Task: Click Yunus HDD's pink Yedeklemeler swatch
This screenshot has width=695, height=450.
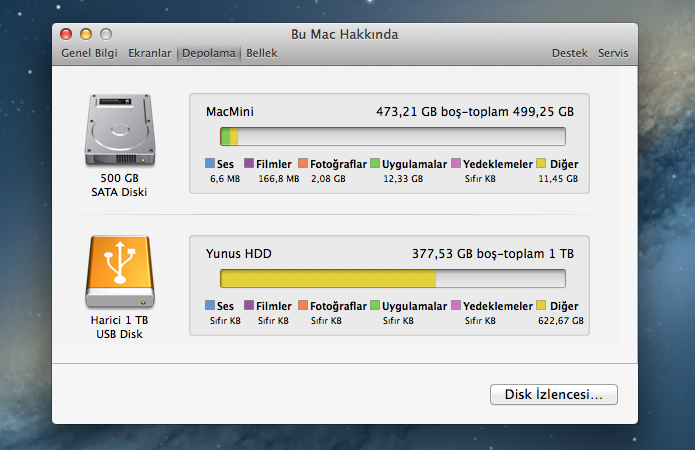Action: pyautogui.click(x=456, y=305)
